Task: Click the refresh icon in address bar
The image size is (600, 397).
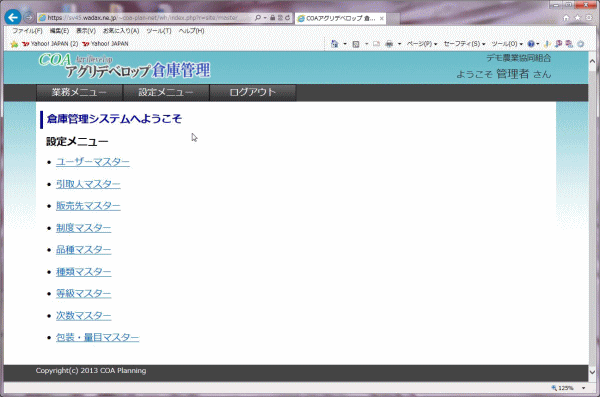Action: 287,18
